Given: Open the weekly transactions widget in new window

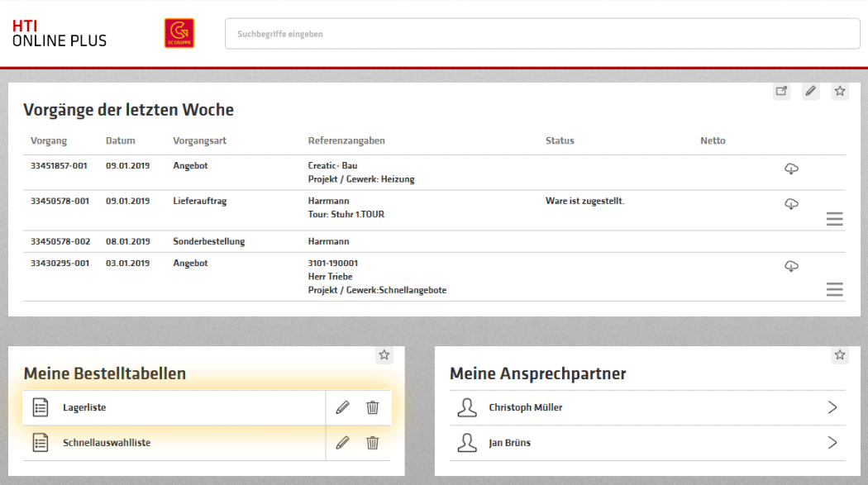Looking at the screenshot, I should [781, 92].
